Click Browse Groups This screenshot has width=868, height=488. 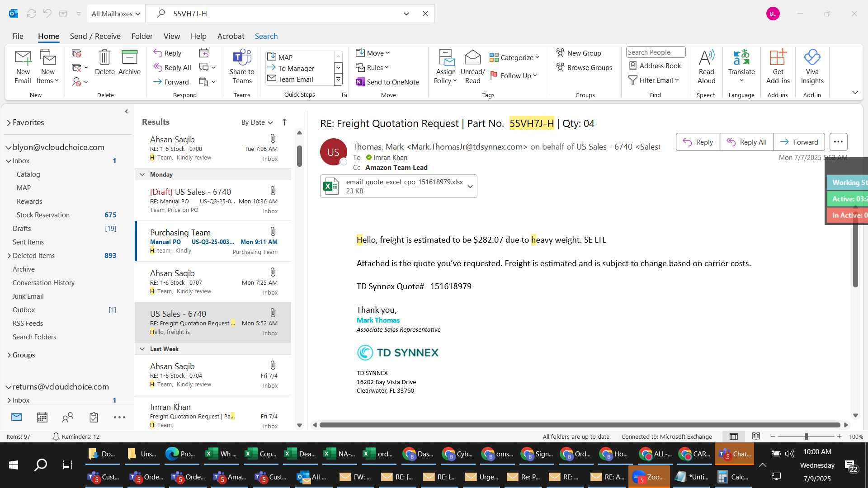(x=584, y=67)
